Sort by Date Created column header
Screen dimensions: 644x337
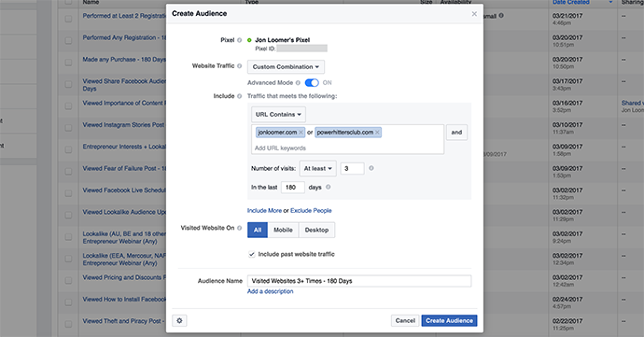pyautogui.click(x=571, y=2)
